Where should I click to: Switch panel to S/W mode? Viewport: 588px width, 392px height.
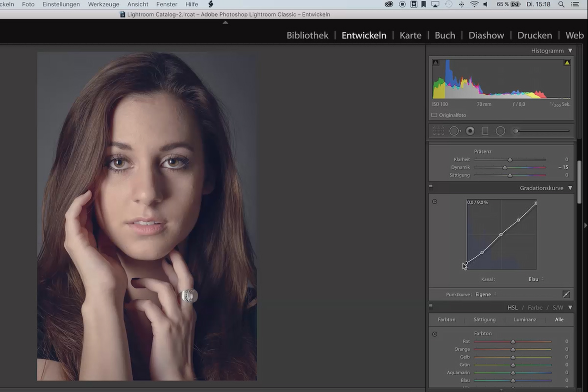(558, 308)
